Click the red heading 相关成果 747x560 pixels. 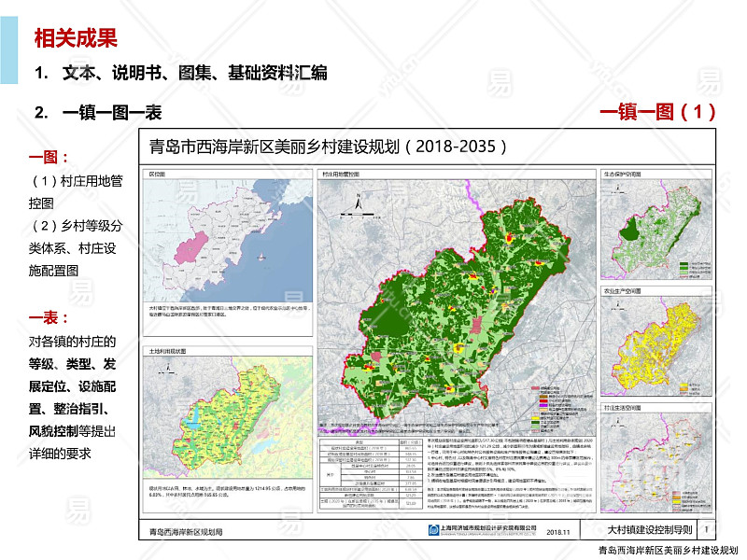coord(76,37)
